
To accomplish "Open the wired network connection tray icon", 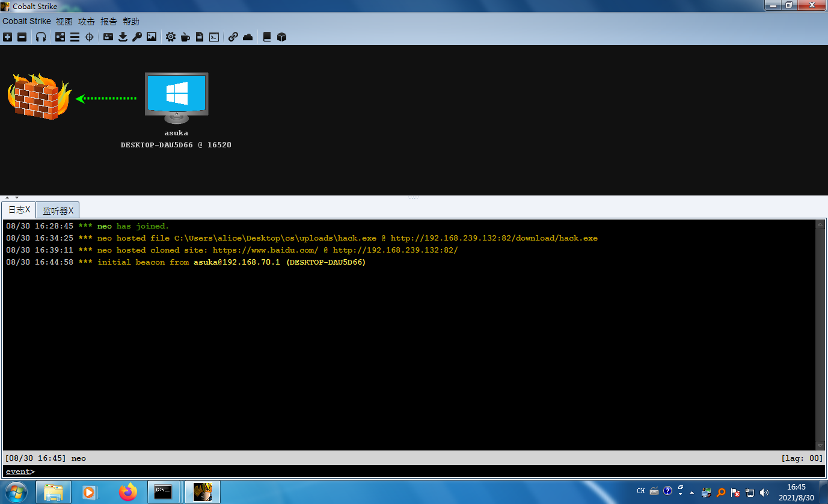I will [750, 492].
